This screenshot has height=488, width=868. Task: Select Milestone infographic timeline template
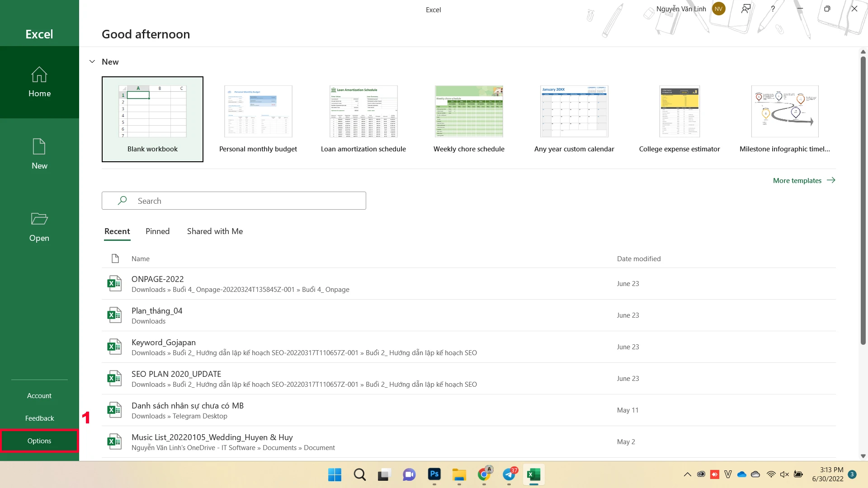(x=785, y=119)
